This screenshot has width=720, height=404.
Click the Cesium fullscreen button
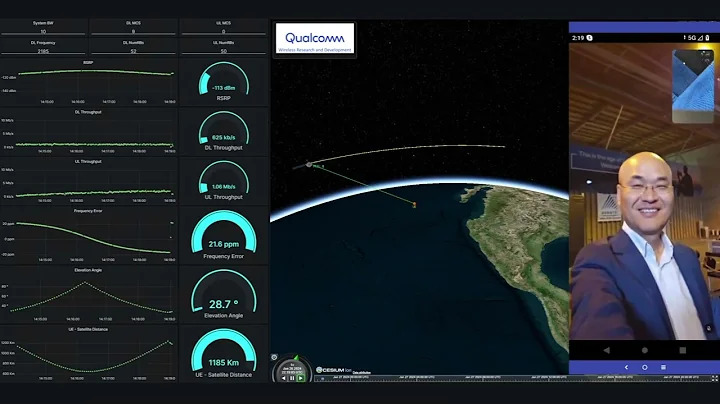pos(715,378)
